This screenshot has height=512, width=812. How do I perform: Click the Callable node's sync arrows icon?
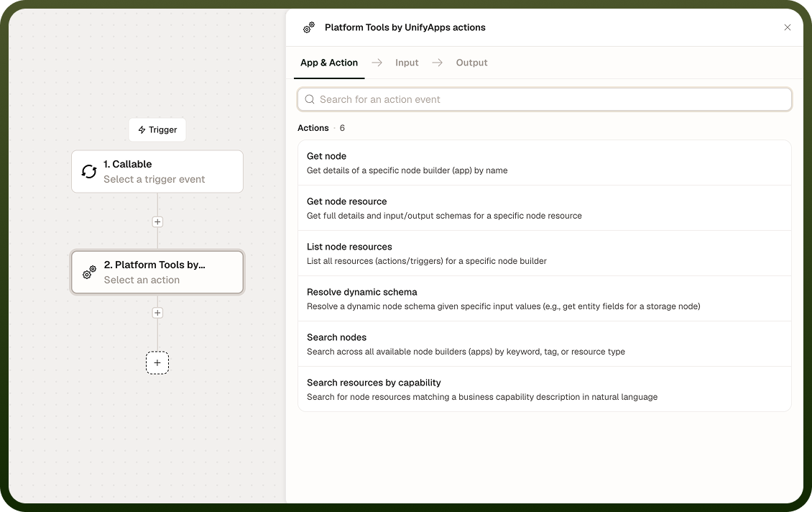click(89, 172)
